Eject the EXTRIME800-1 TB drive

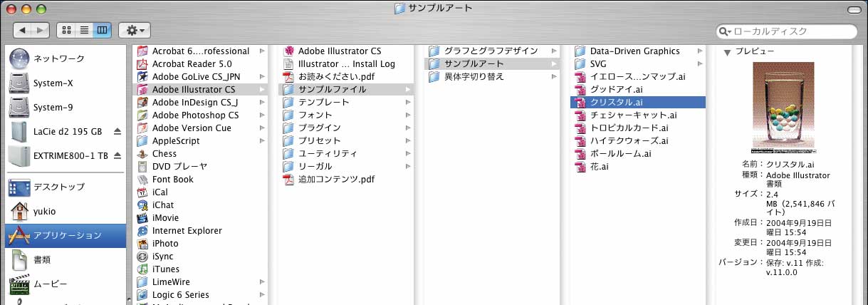coord(117,155)
